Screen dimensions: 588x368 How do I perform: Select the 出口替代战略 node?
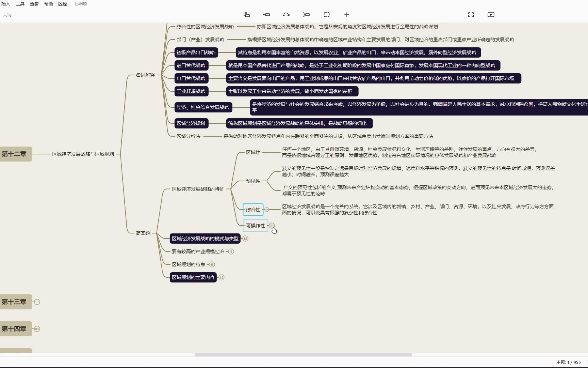191,78
